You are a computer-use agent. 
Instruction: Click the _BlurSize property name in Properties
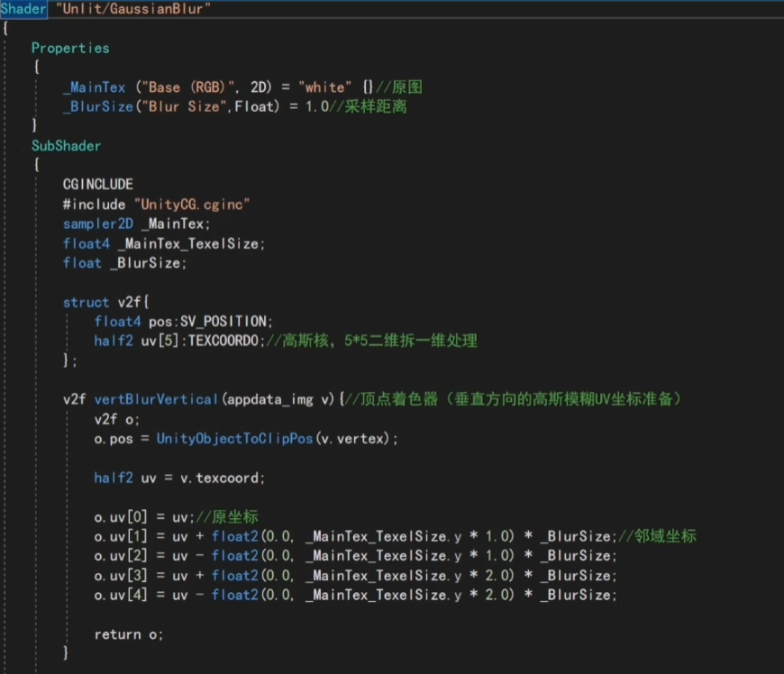pyautogui.click(x=98, y=106)
